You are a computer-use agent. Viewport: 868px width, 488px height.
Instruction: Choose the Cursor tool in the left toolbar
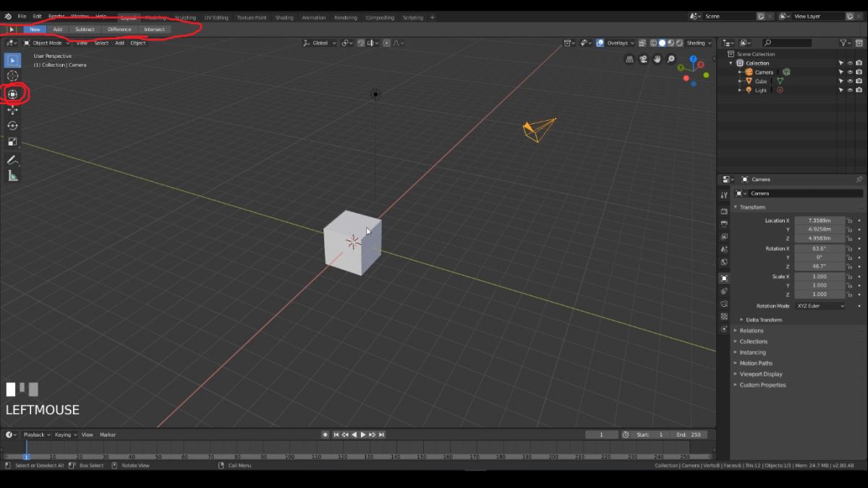click(x=12, y=76)
